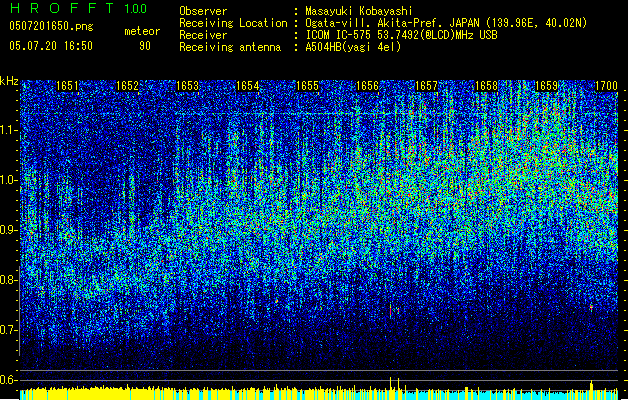Click the 'Receiving antenna' label

tap(230, 47)
